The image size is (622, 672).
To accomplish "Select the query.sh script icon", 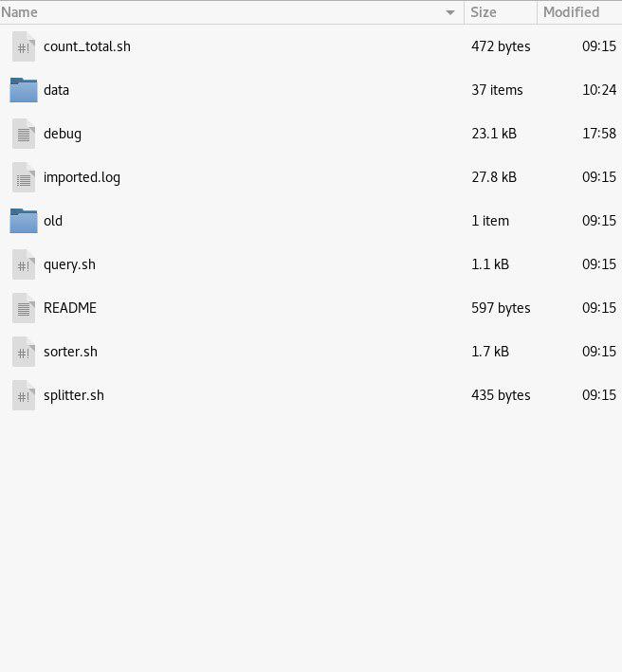I will pos(24,264).
